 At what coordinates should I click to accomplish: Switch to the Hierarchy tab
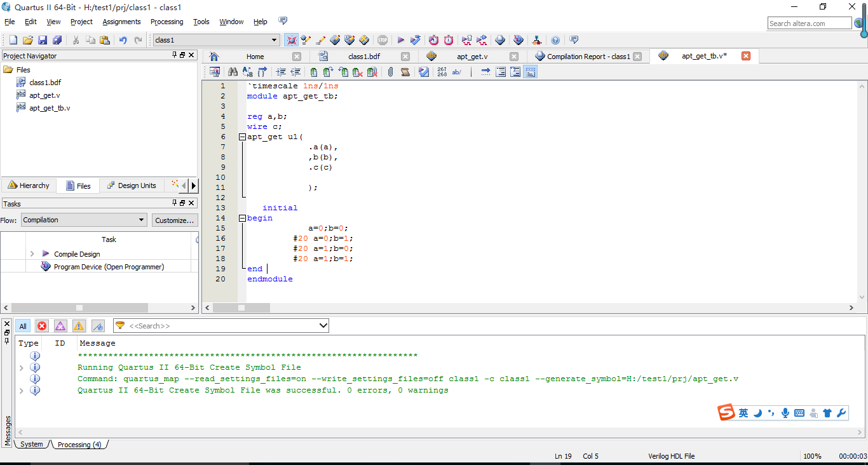tap(29, 185)
